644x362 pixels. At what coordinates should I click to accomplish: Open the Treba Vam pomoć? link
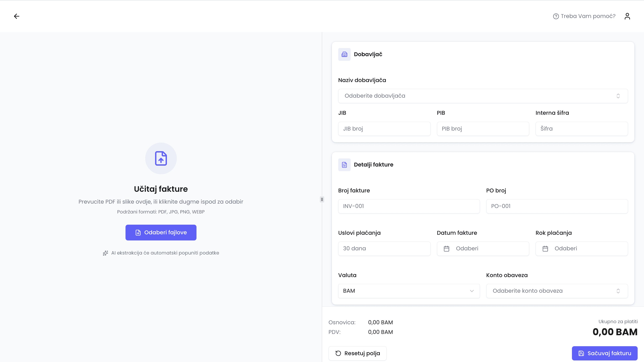(x=588, y=16)
